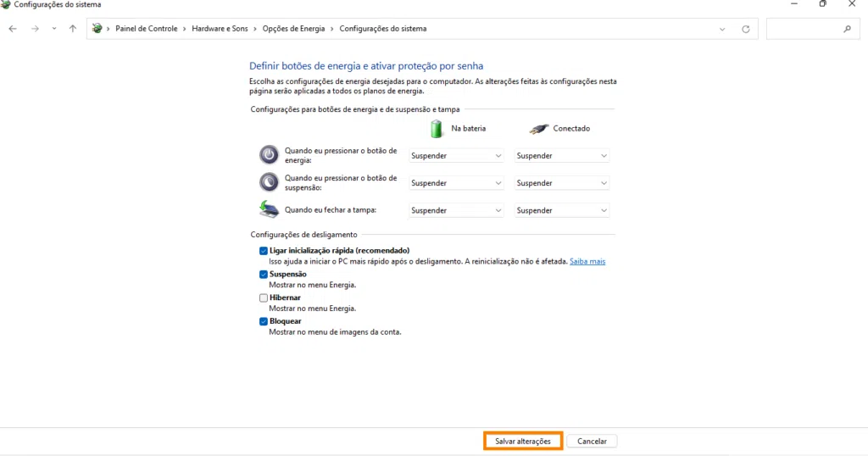The height and width of the screenshot is (456, 868).
Task: Open power button battery action dropdown
Action: (x=456, y=156)
